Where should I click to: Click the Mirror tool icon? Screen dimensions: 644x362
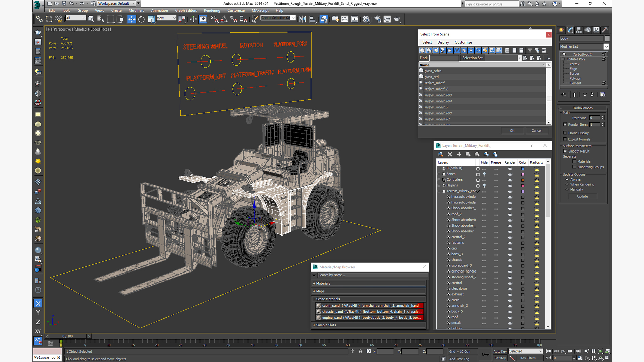click(x=302, y=19)
